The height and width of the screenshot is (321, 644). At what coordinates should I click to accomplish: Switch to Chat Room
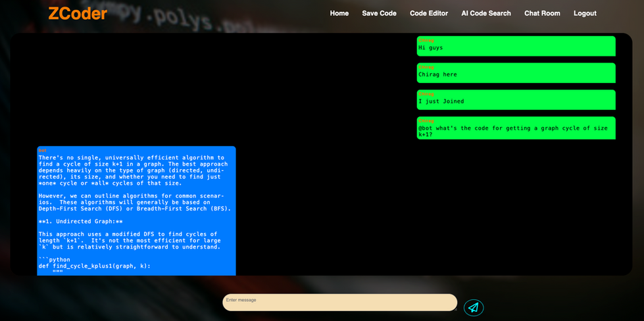[542, 13]
